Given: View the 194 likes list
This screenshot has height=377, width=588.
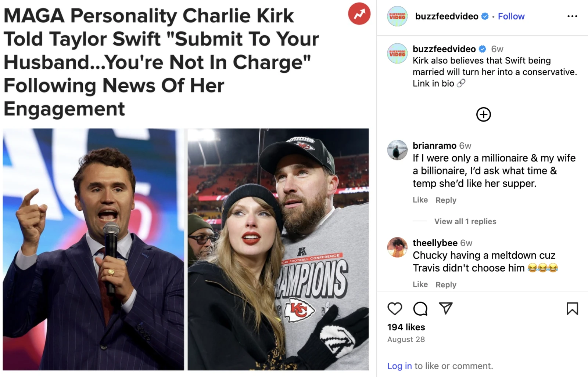Looking at the screenshot, I should (406, 327).
